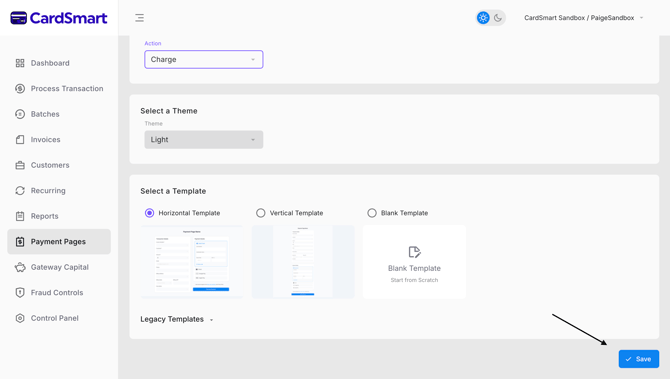The height and width of the screenshot is (379, 670).
Task: Click the Horizontal Template preview thumbnail
Action: tap(192, 261)
